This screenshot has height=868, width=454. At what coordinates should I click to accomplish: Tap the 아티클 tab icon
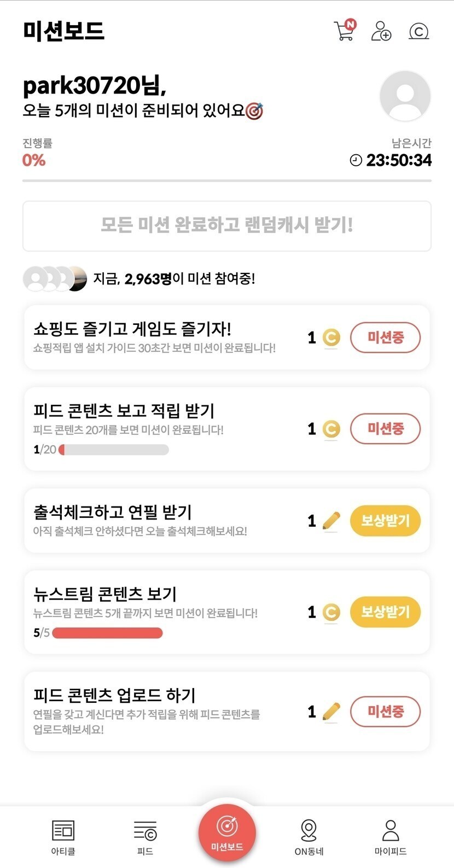coord(63,836)
